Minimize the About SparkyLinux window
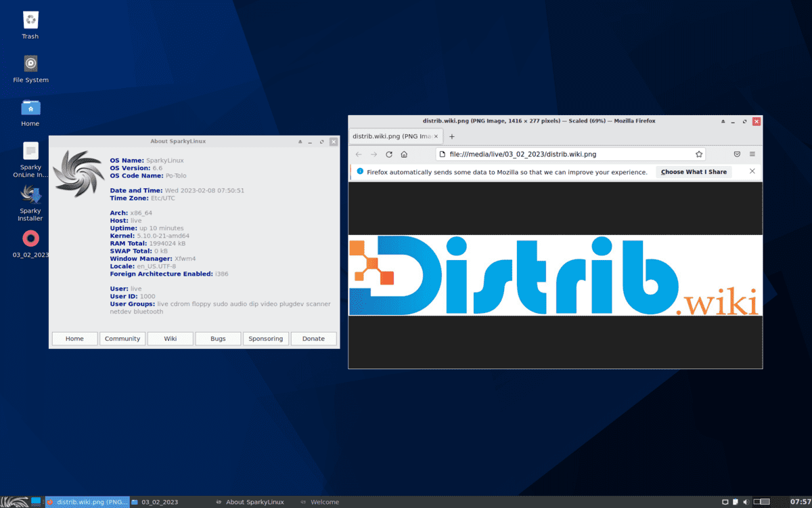Image resolution: width=812 pixels, height=508 pixels. (x=311, y=142)
